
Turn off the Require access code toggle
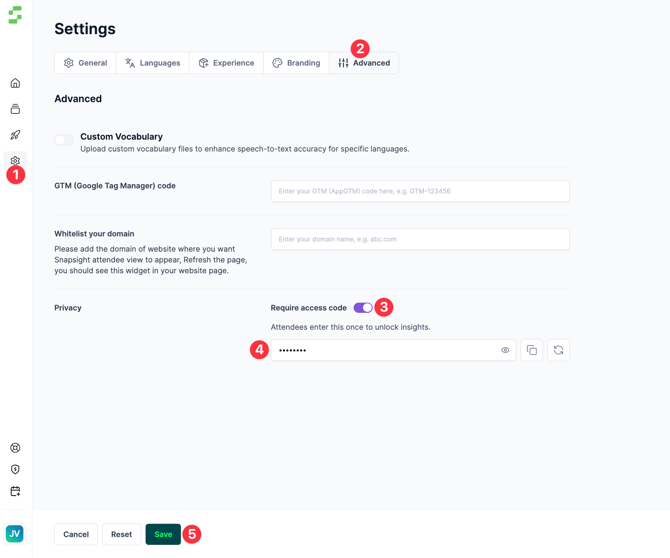(362, 308)
